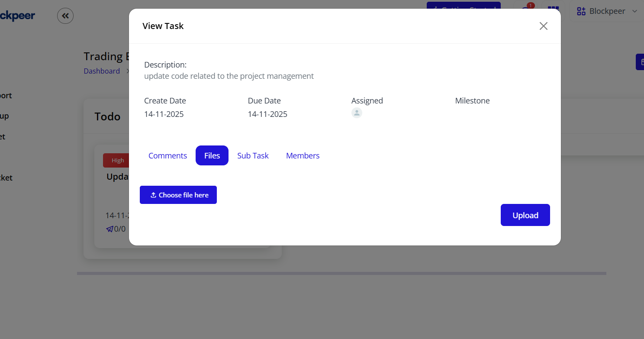The height and width of the screenshot is (339, 644).
Task: Switch to the Members tab
Action: (x=303, y=155)
